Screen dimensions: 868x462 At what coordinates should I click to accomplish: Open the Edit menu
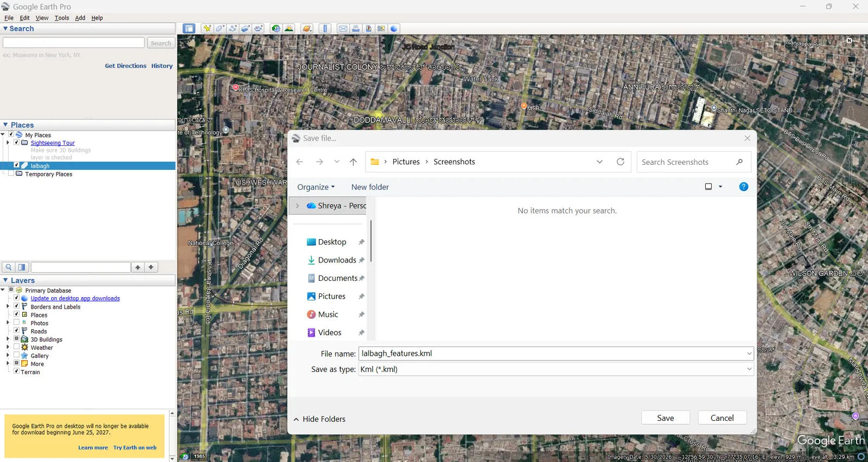[x=24, y=18]
